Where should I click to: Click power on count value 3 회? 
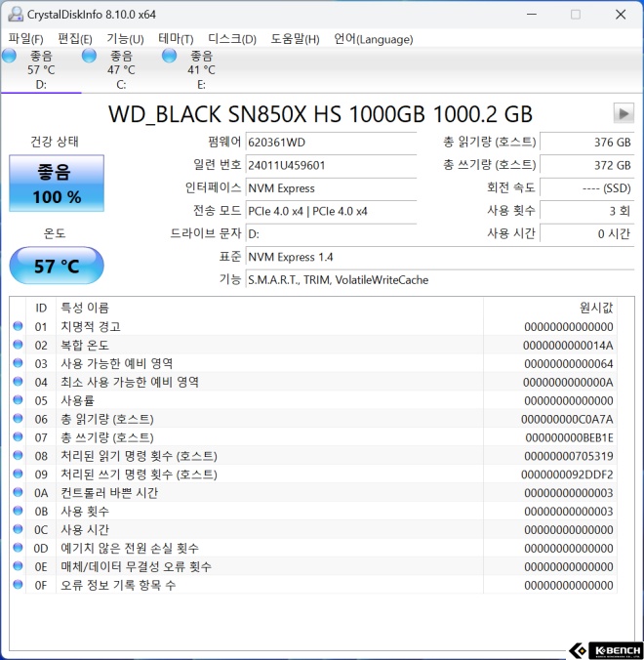pos(586,211)
